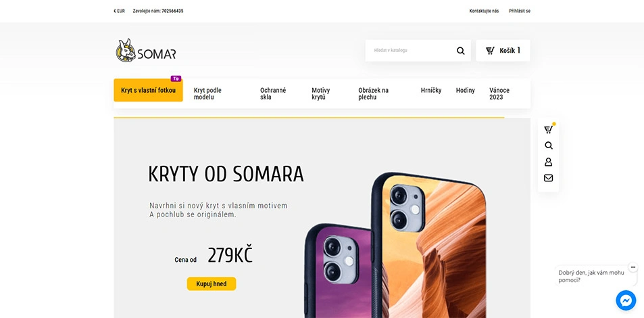
Task: Go to Obrázek na plechu category
Action: (x=373, y=94)
